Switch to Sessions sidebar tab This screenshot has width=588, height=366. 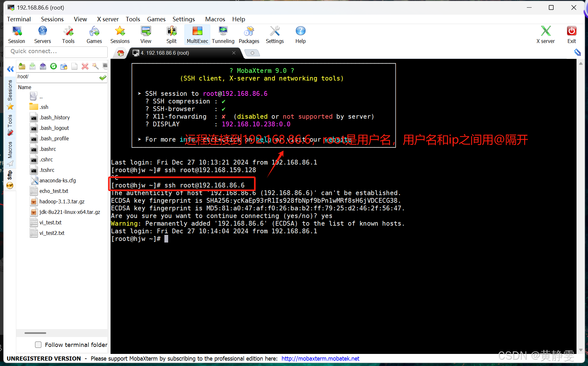(10, 95)
